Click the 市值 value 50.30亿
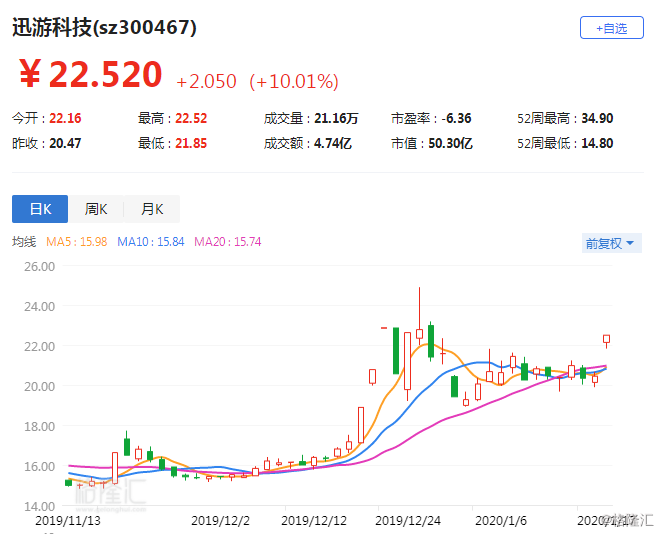 click(x=450, y=143)
